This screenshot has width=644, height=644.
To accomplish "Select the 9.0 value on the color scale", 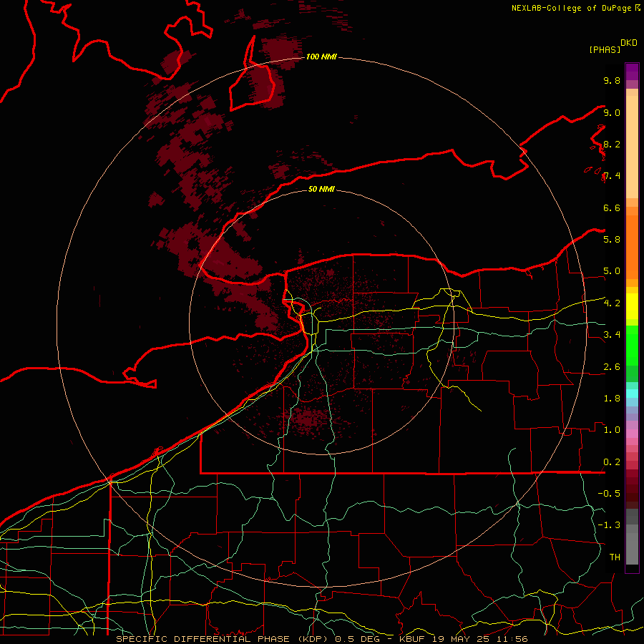I will point(612,112).
